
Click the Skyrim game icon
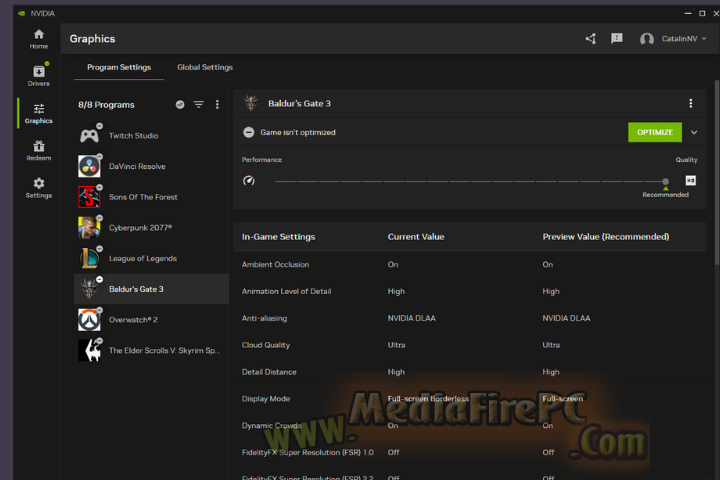[x=89, y=350]
